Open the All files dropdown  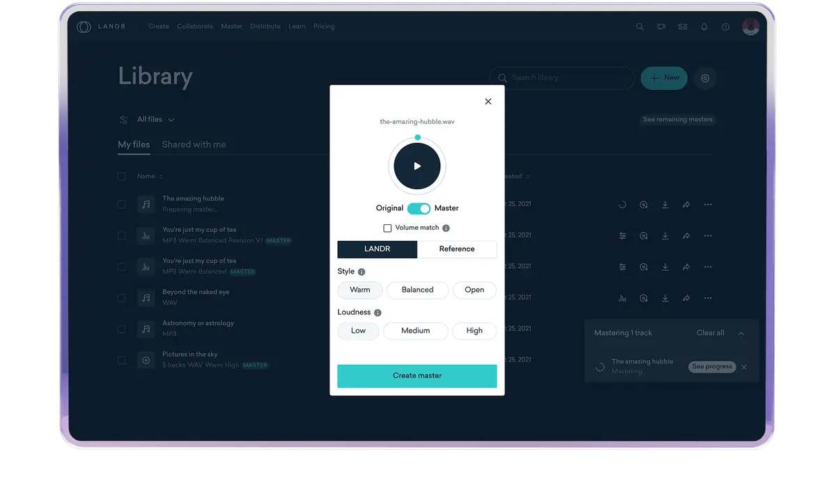[x=155, y=120]
